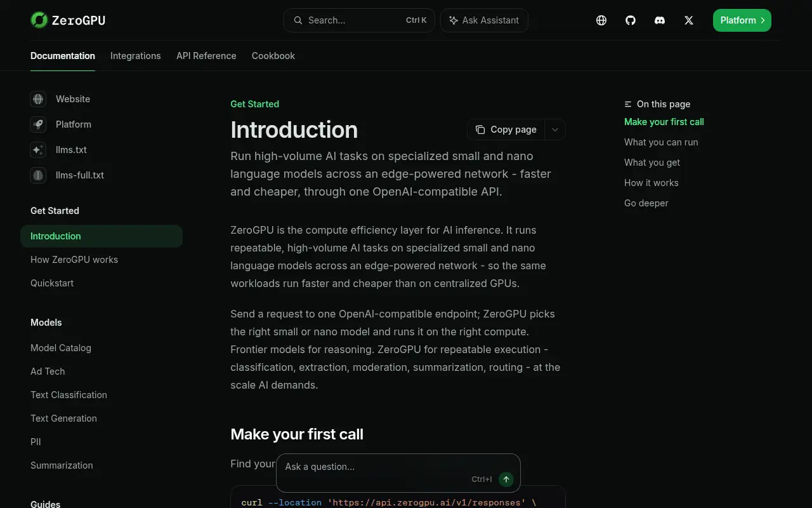This screenshot has width=812, height=508.
Task: Click the llms.txt sparkle icon
Action: tap(38, 150)
